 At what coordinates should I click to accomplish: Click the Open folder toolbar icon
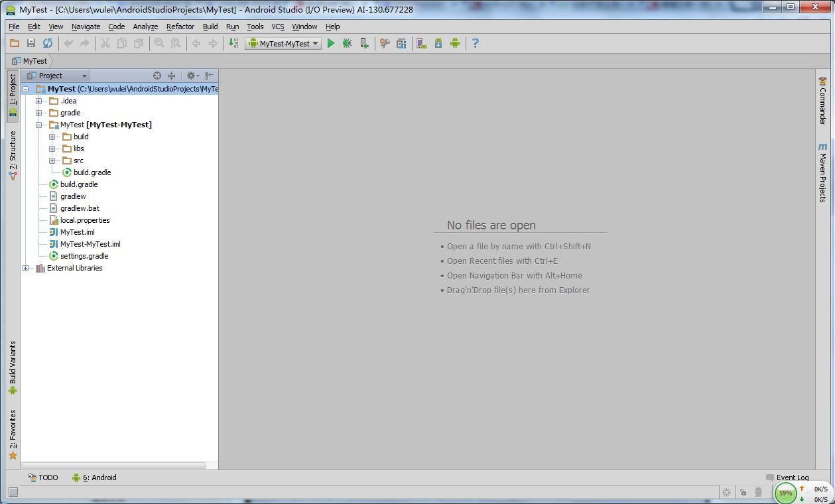click(x=15, y=43)
